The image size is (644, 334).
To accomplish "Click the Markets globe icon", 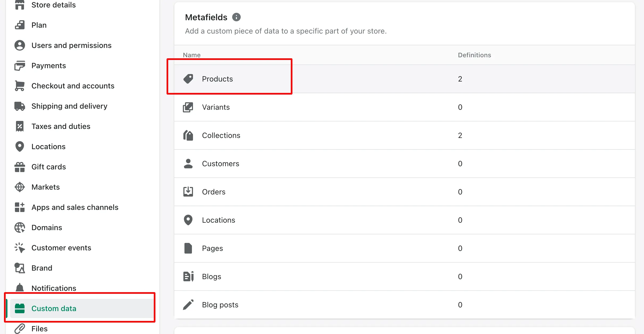I will pyautogui.click(x=20, y=187).
